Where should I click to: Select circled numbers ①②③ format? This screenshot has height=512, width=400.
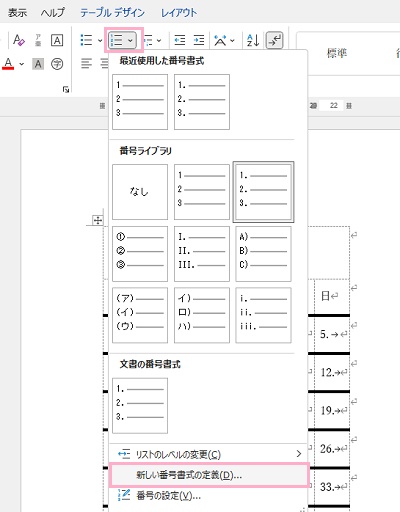(x=140, y=254)
